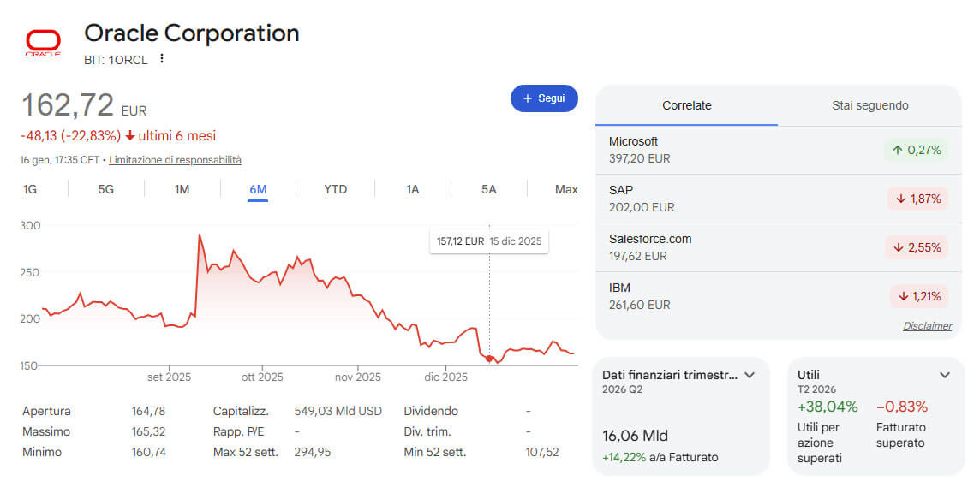Viewport: 980px width, 493px height.
Task: Switch the chart to the 1A range
Action: 411,189
